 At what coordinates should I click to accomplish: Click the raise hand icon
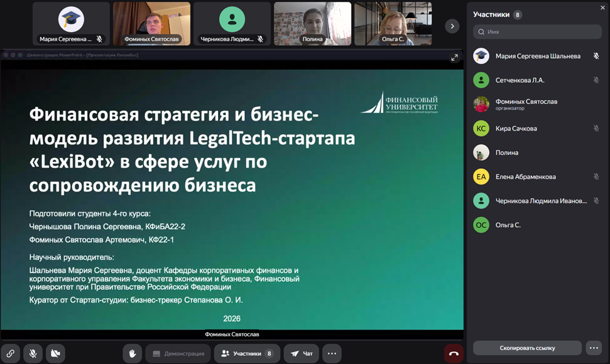(132, 353)
